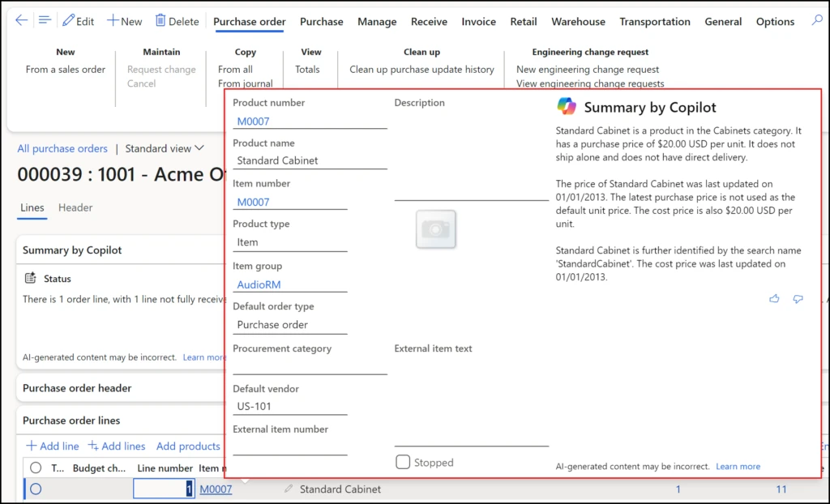Create a record with the New plus icon
This screenshot has height=504, width=830.
point(113,20)
